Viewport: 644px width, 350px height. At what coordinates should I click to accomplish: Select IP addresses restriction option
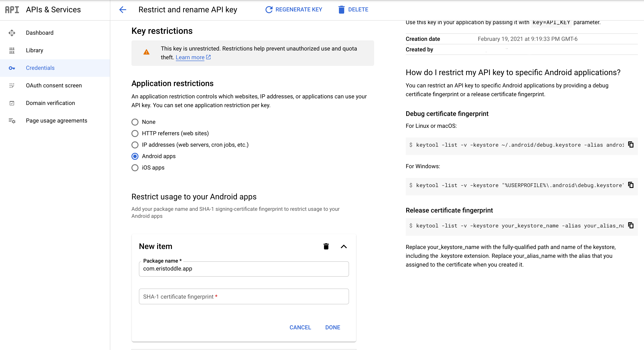pyautogui.click(x=135, y=145)
